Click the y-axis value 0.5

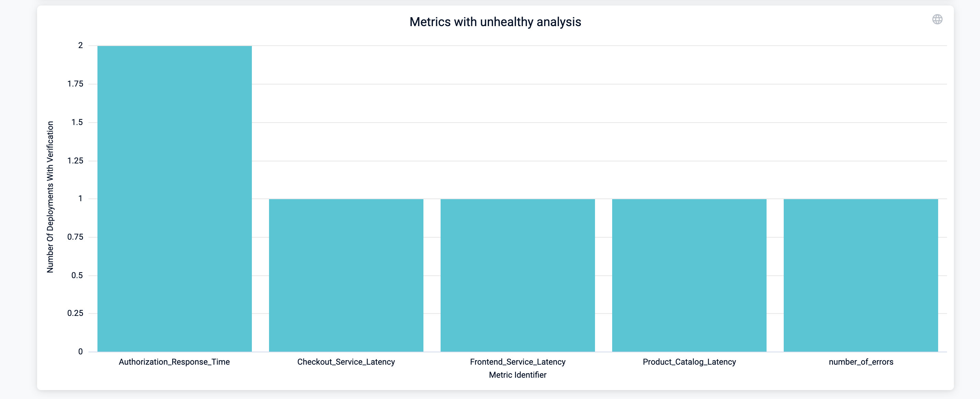point(77,275)
